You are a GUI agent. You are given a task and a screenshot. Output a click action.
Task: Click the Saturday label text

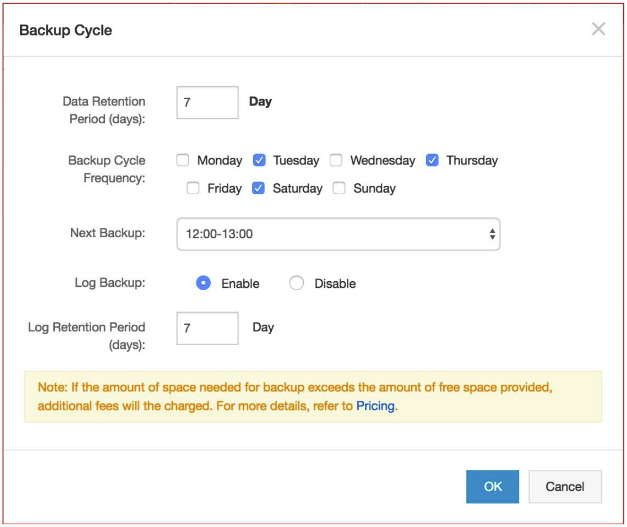298,188
